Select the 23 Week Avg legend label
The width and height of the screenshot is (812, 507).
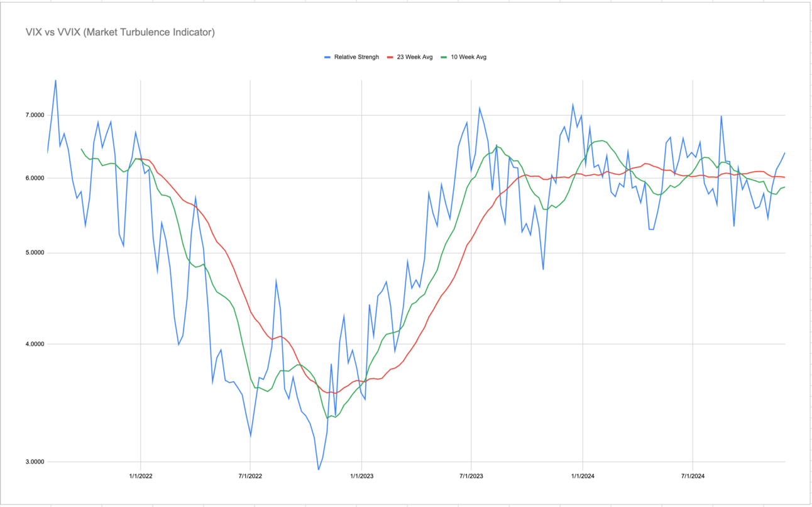click(x=415, y=57)
